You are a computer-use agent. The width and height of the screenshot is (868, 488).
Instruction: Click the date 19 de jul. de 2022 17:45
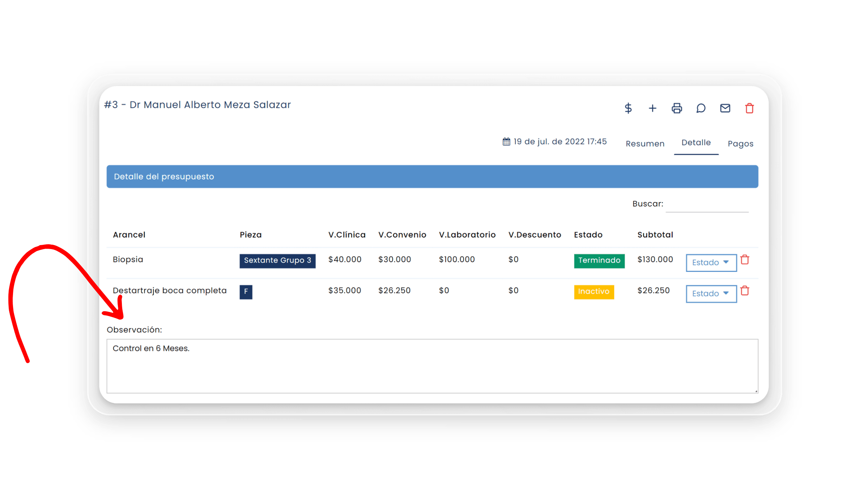pyautogui.click(x=560, y=141)
